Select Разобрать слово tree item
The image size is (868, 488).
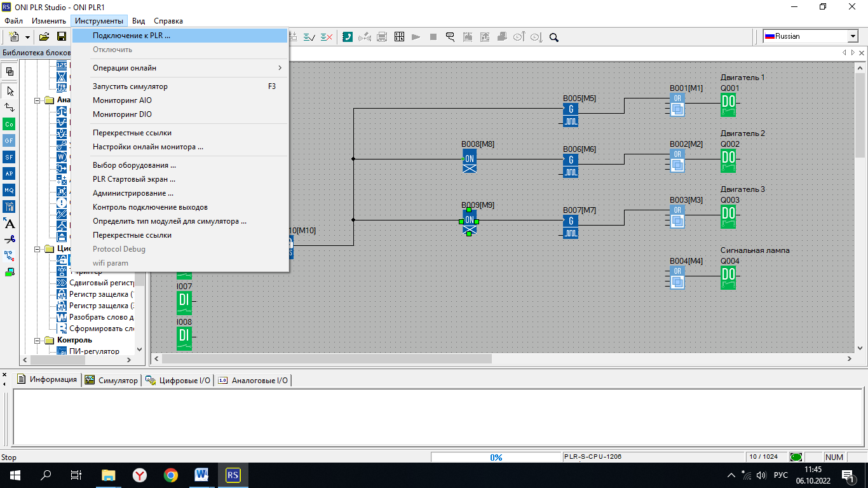[102, 317]
